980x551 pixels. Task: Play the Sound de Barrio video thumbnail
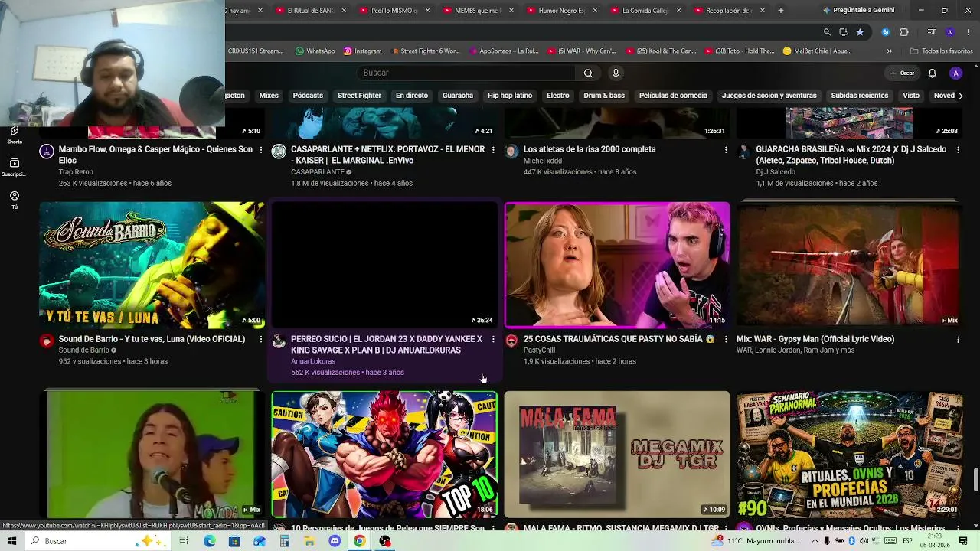click(x=152, y=265)
